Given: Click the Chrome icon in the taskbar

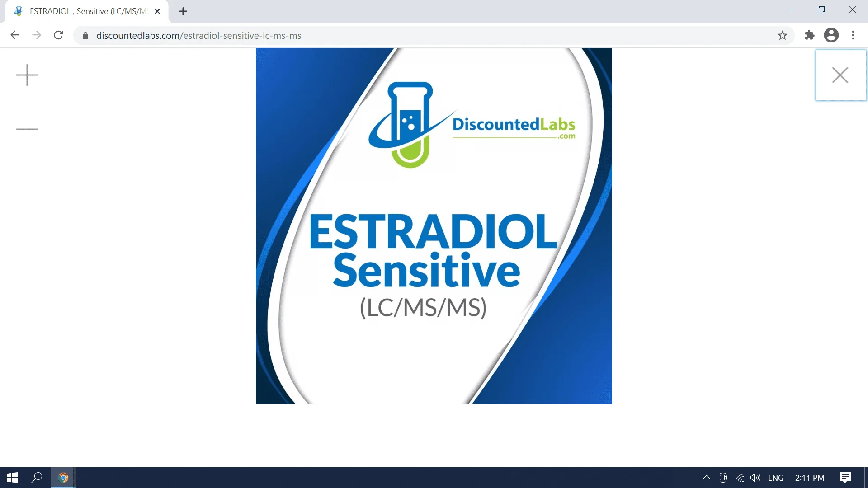Looking at the screenshot, I should [x=63, y=478].
